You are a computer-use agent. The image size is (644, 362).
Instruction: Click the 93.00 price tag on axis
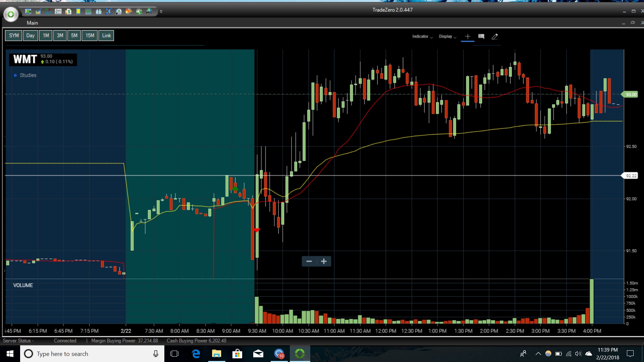630,95
